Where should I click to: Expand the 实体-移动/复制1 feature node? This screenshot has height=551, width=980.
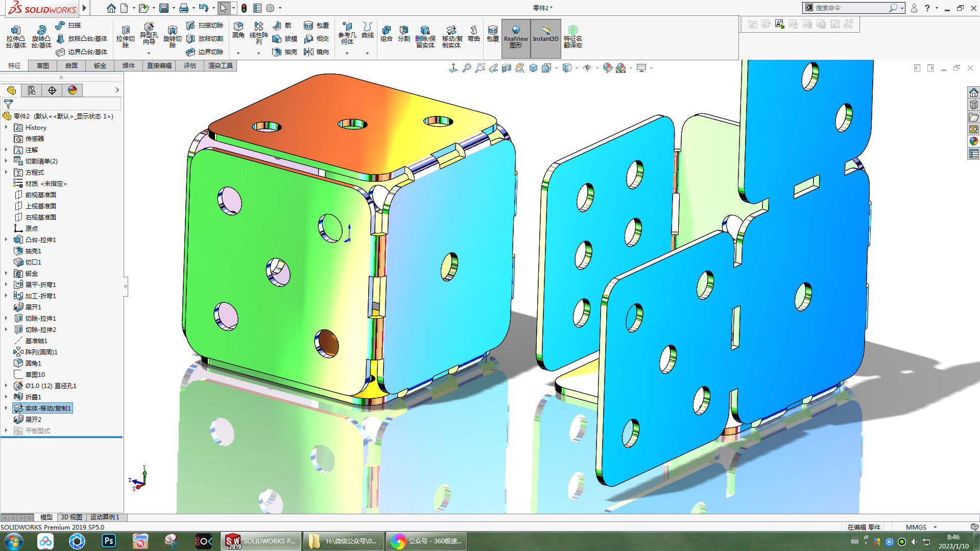(6, 408)
